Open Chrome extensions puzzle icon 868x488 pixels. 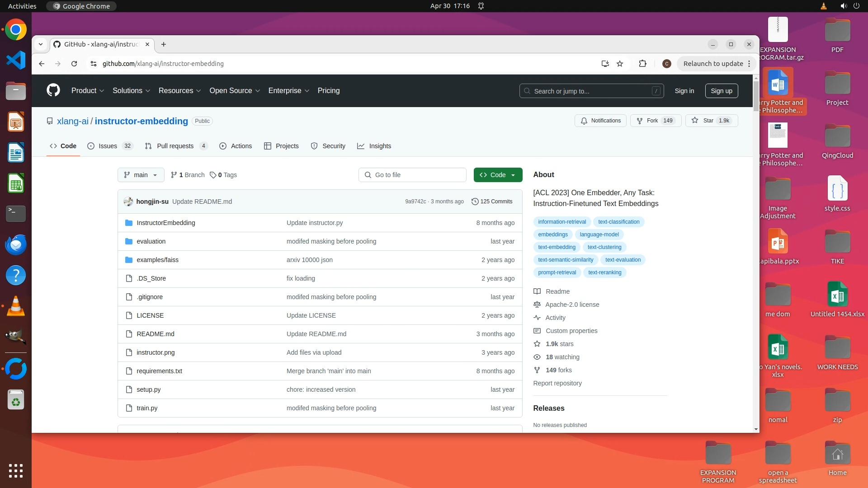(642, 64)
